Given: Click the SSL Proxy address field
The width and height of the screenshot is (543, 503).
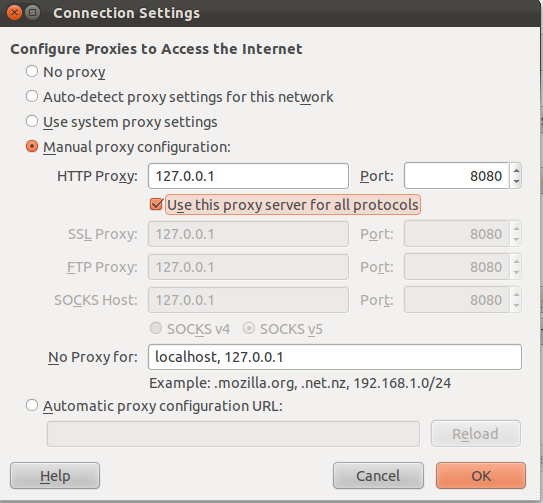Looking at the screenshot, I should pyautogui.click(x=248, y=234).
